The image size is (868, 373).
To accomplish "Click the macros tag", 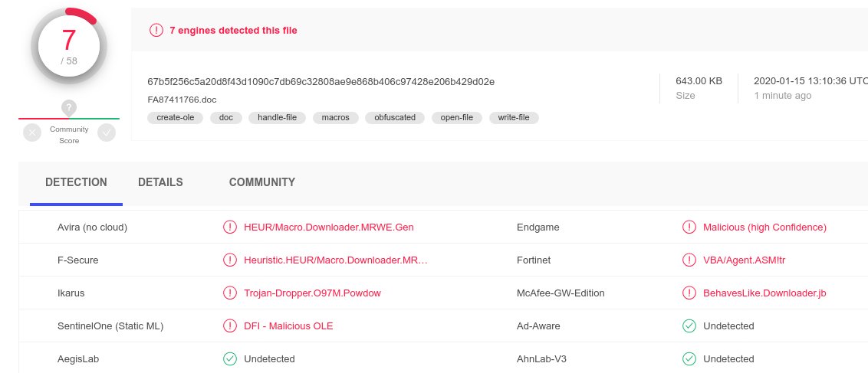I will click(x=335, y=118).
